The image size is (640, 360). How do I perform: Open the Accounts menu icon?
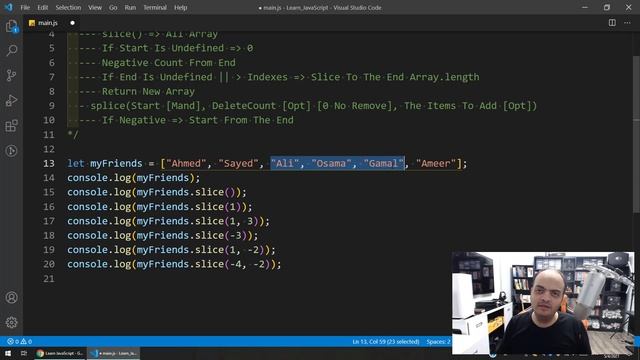tap(11, 298)
